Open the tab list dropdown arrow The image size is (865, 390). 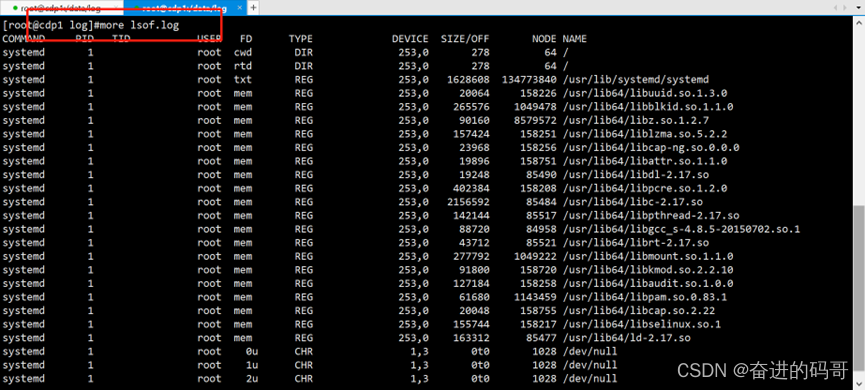pos(859,7)
